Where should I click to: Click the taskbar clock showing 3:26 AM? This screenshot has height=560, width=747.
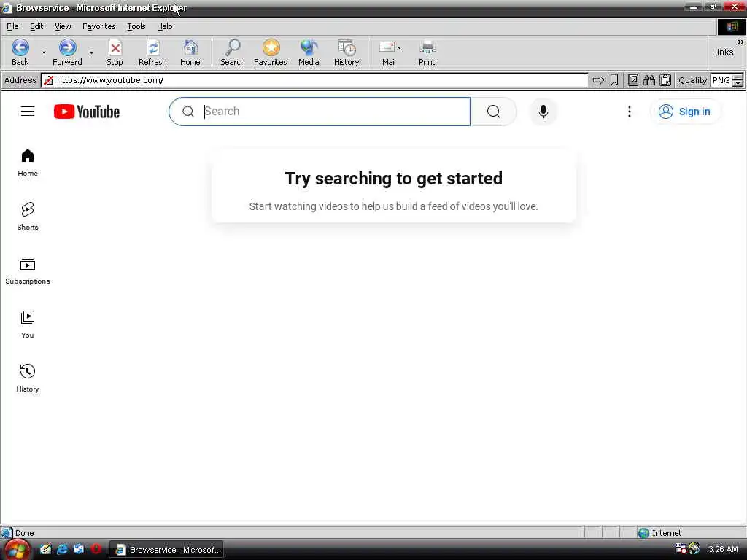(x=723, y=549)
